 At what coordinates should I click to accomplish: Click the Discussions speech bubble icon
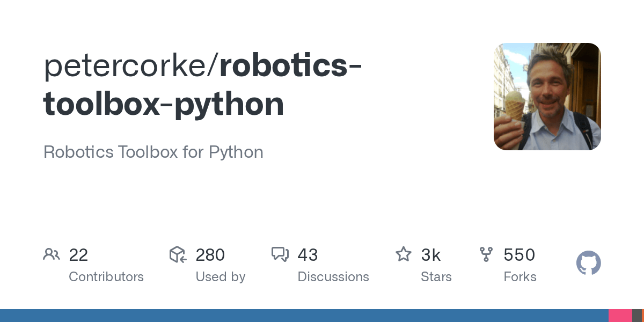[x=280, y=254]
